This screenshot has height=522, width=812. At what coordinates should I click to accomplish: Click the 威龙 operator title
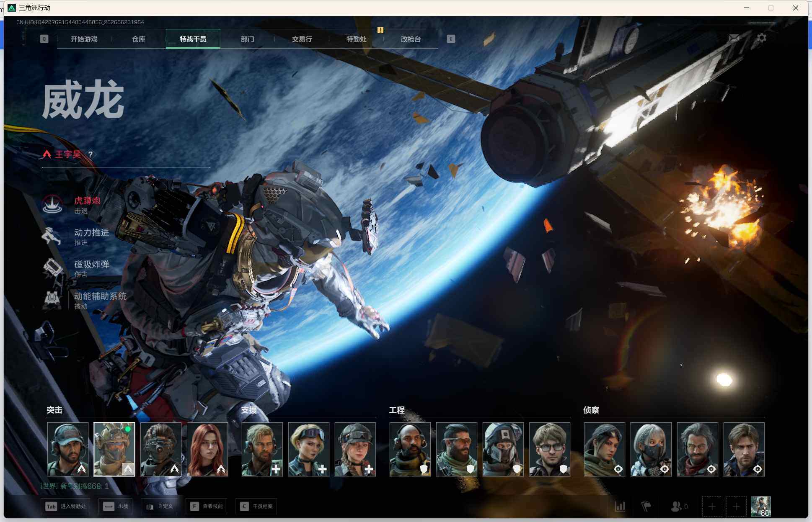[83, 100]
